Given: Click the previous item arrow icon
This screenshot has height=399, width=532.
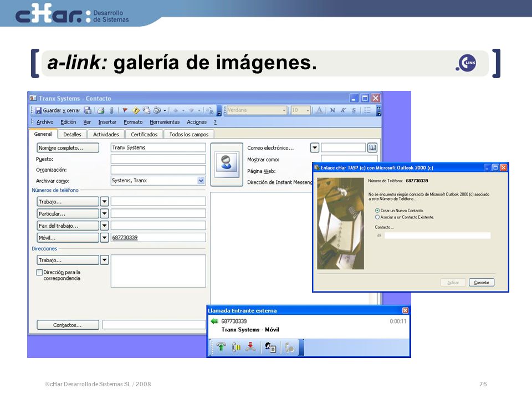Looking at the screenshot, I should 176,110.
